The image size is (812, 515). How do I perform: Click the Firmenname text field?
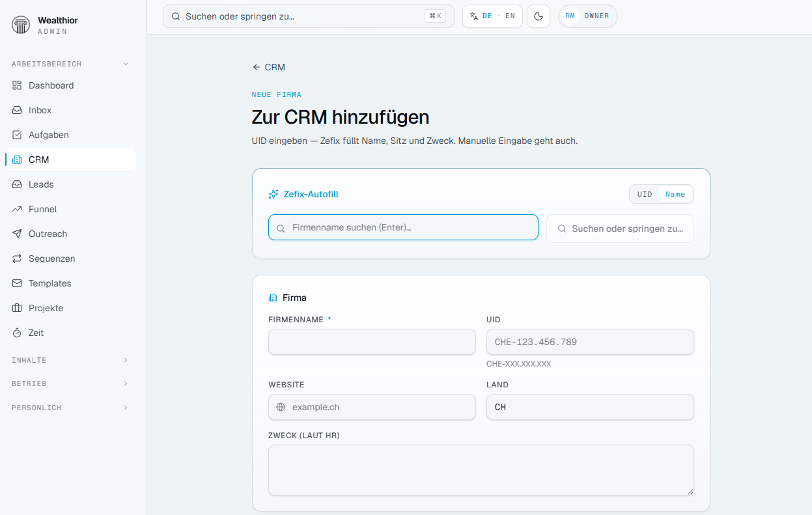click(372, 342)
